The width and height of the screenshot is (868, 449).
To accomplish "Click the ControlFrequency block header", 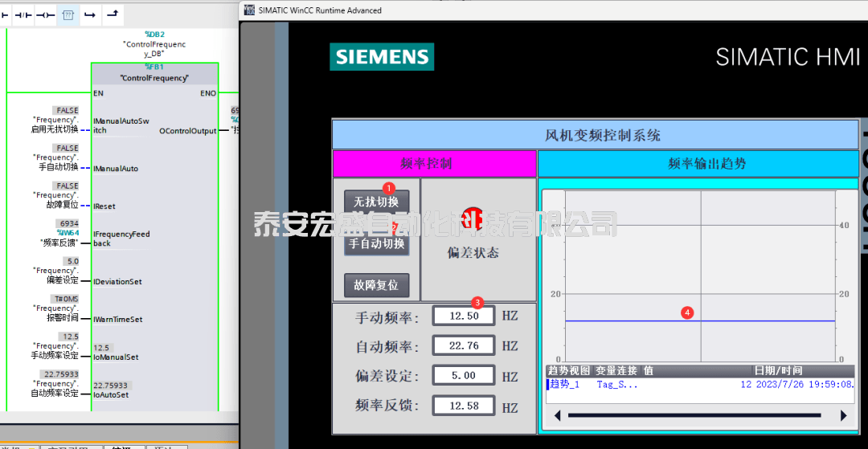I will point(154,78).
